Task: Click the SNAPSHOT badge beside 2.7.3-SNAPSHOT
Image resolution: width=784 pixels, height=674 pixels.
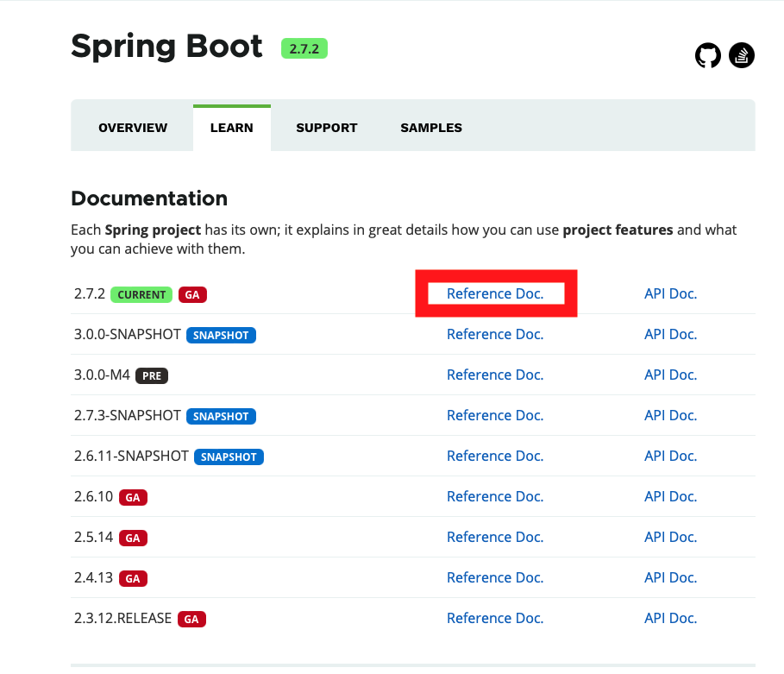Action: click(221, 416)
